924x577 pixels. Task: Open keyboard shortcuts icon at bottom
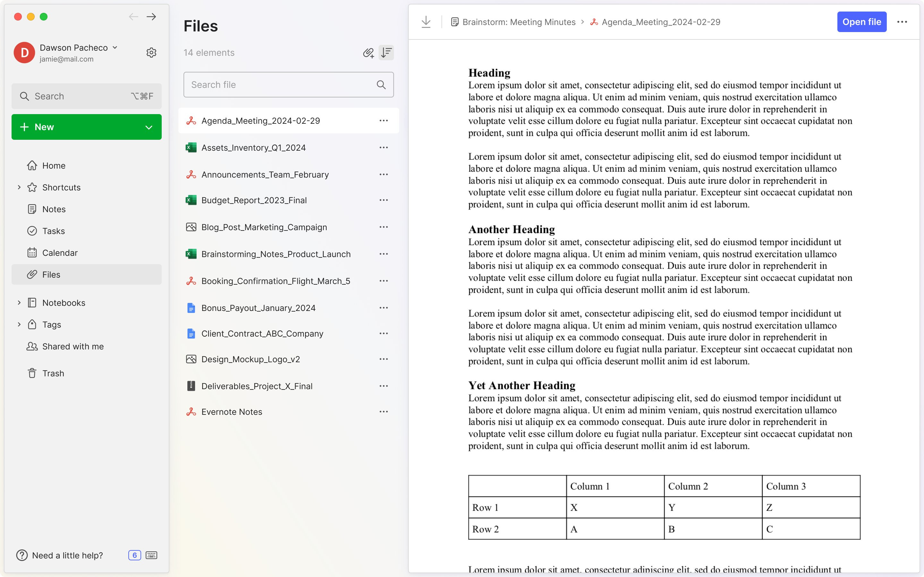click(x=151, y=555)
